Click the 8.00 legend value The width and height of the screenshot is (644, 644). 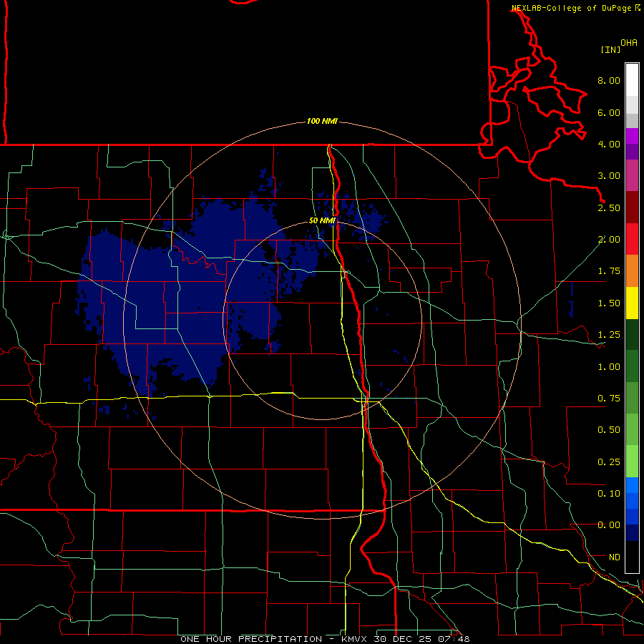coord(609,80)
